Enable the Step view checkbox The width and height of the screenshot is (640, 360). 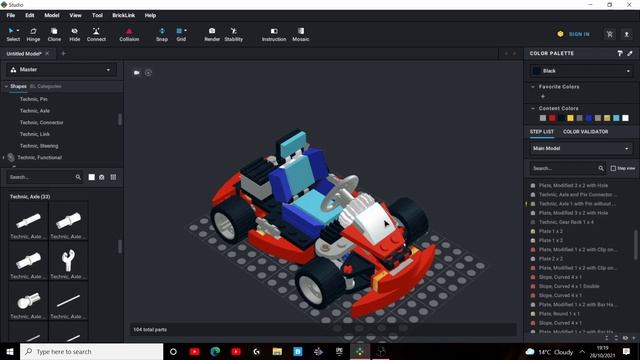coord(613,168)
